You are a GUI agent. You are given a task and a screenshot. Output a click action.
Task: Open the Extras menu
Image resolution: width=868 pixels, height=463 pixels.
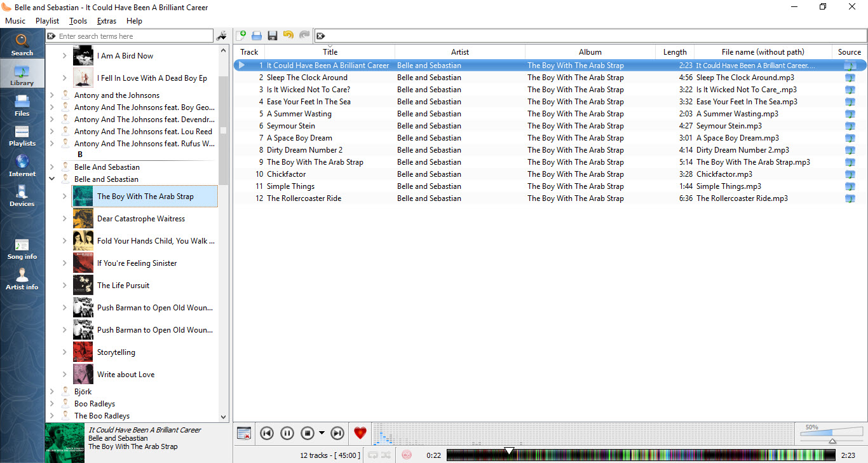(x=107, y=21)
